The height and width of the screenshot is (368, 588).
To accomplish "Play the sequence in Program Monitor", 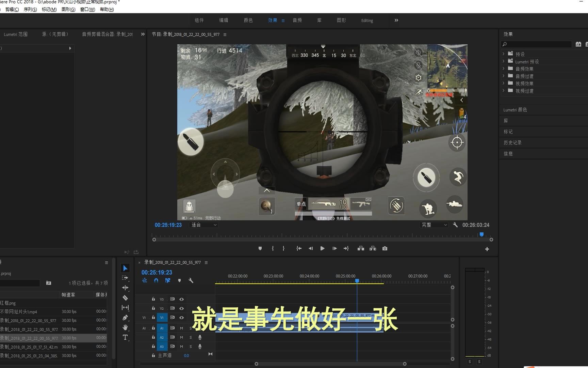I will pyautogui.click(x=322, y=248).
